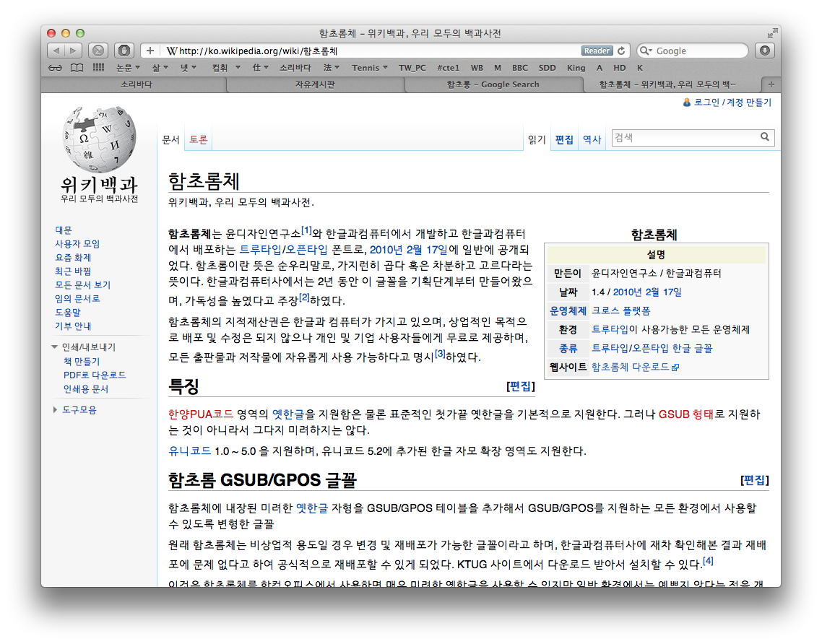Open Reading List glasses icon
The height and width of the screenshot is (644, 822).
55,68
